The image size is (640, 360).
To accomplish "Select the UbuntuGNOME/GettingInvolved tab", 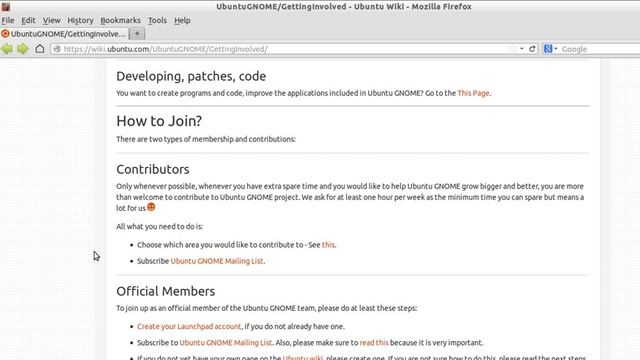I will pos(64,34).
